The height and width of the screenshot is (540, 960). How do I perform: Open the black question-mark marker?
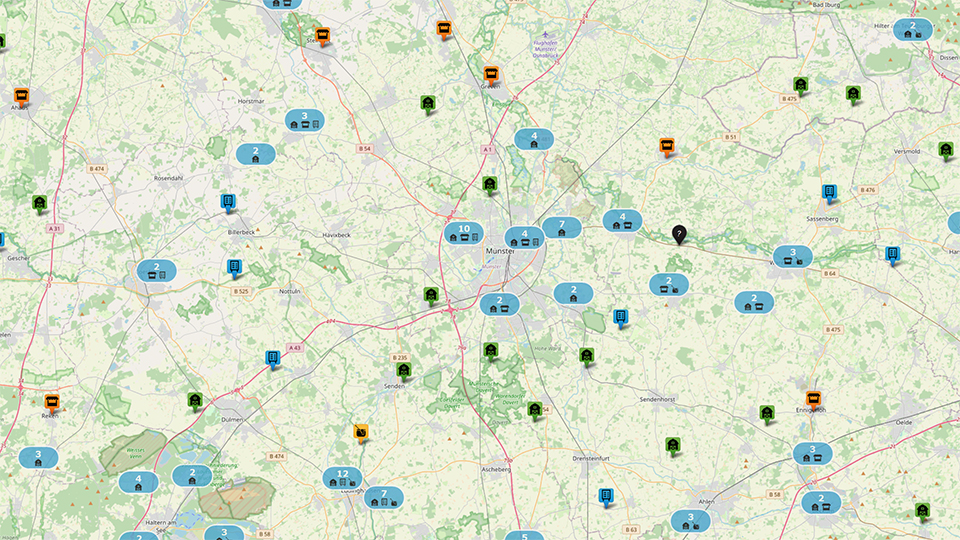click(679, 234)
